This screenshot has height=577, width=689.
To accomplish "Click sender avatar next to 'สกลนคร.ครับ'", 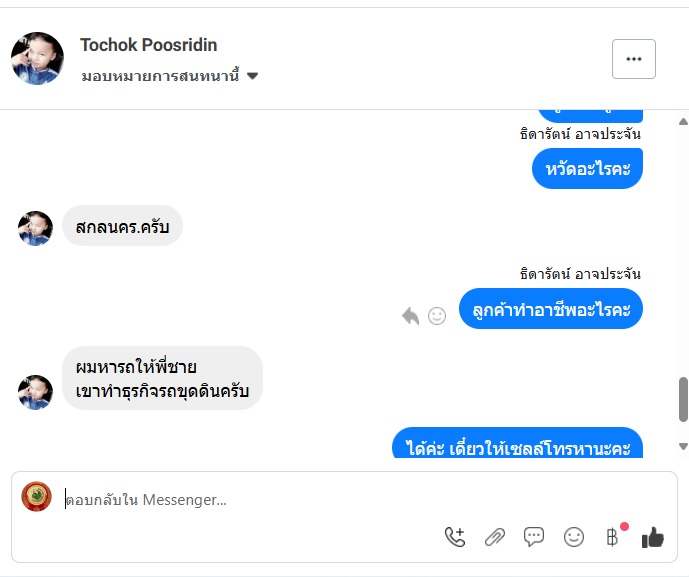I will (x=35, y=228).
